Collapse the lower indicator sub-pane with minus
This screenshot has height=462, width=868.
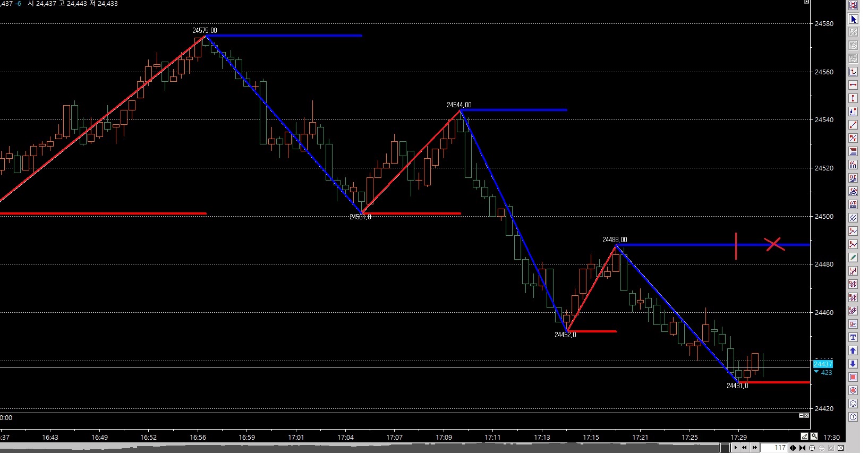click(802, 416)
